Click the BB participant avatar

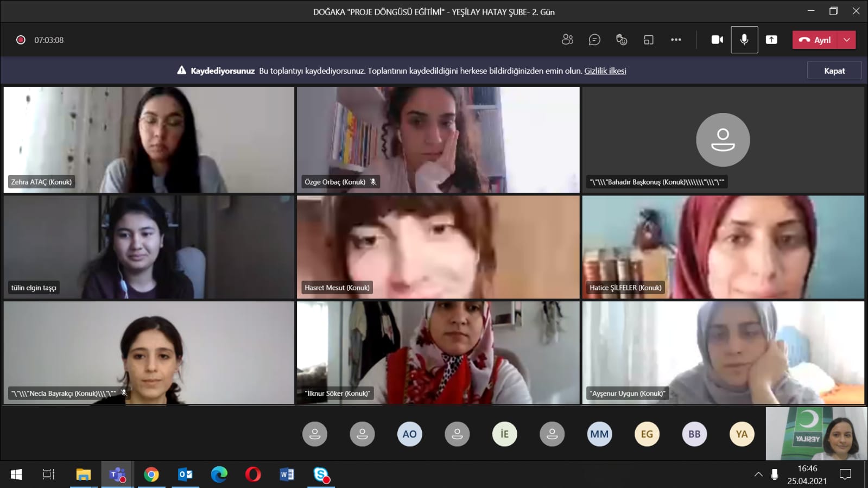(695, 434)
